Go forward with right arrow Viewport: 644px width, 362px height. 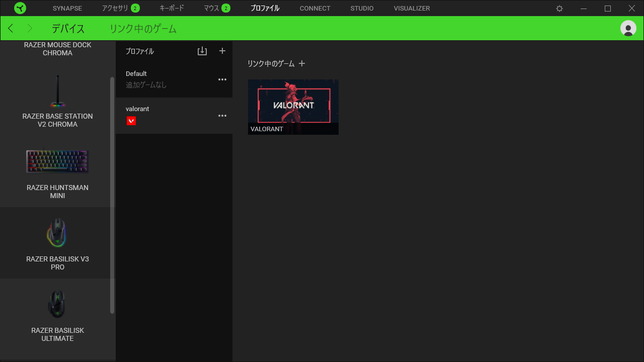[30, 28]
